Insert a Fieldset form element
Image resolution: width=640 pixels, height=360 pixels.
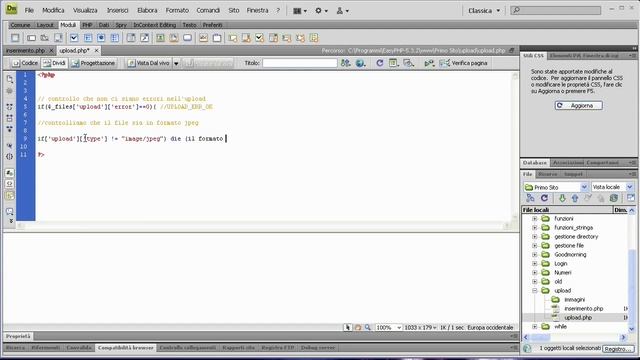217,38
